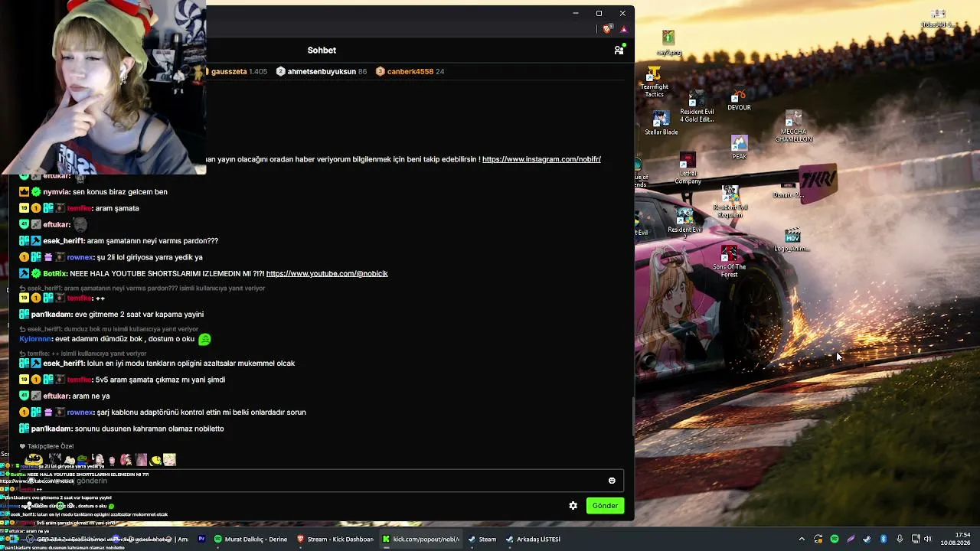This screenshot has width=980, height=551.
Task: Open Steam tray icon
Action: pos(867,539)
